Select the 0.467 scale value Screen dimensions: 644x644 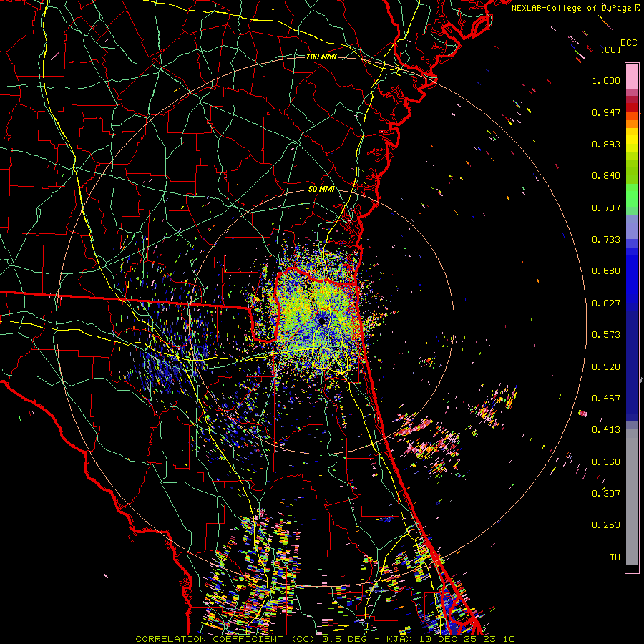pyautogui.click(x=606, y=399)
